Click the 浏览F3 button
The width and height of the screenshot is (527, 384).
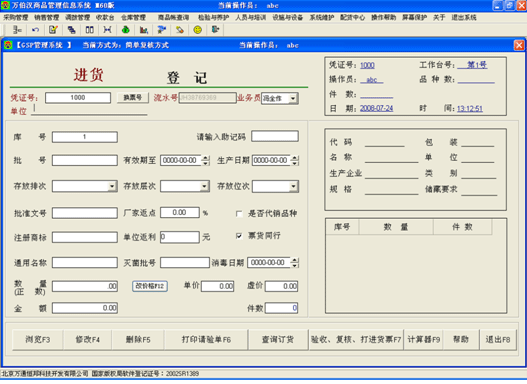(x=38, y=340)
